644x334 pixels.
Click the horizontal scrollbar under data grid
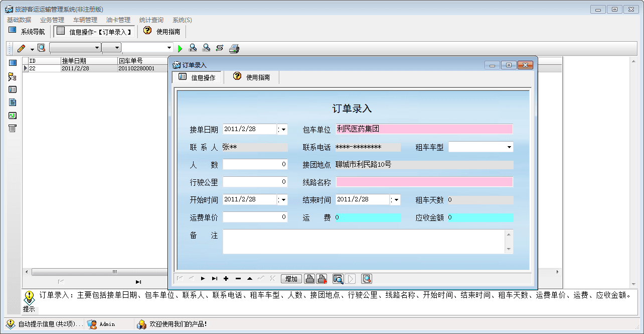click(95, 272)
